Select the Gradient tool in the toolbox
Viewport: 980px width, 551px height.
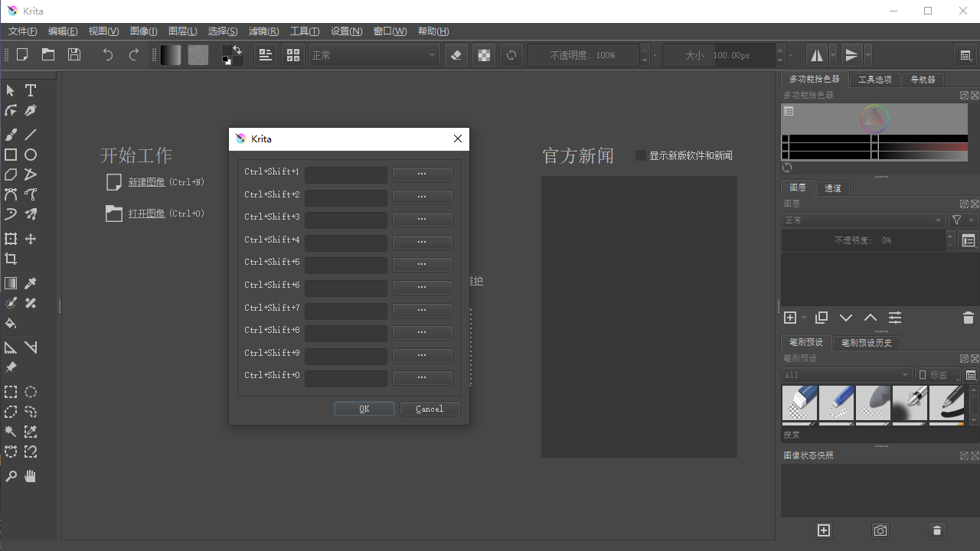pyautogui.click(x=11, y=282)
